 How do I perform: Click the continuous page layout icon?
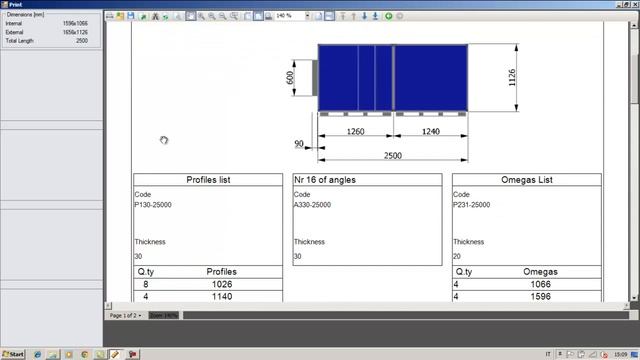pyautogui.click(x=329, y=16)
